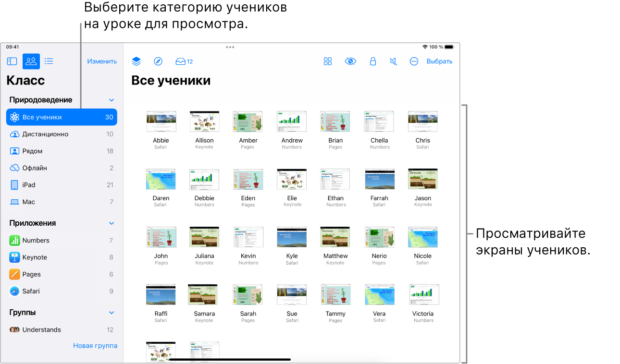Viewport: 620px width, 364px height.
Task: Mute student audio with speaker icon
Action: point(393,61)
